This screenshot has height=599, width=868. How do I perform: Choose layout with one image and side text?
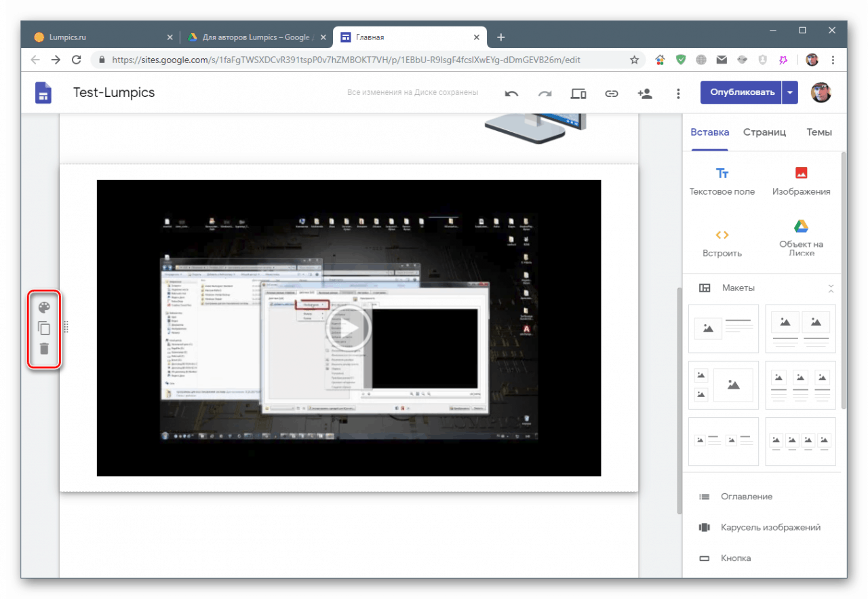[723, 329]
